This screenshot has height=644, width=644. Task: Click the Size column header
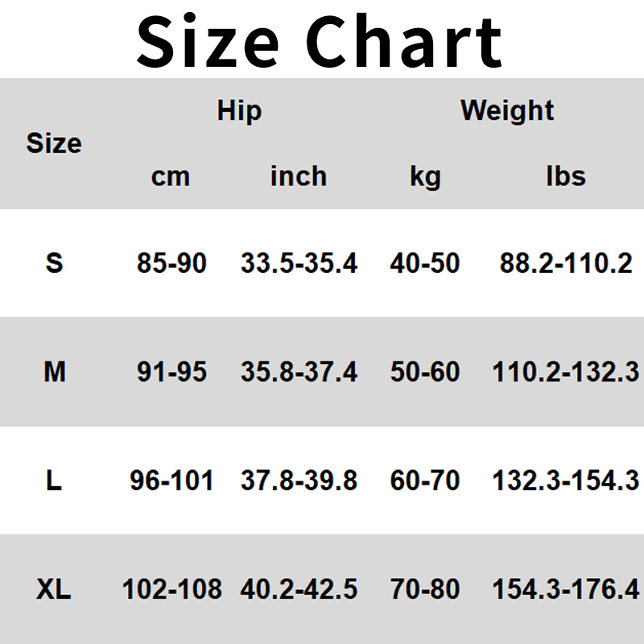point(54,143)
